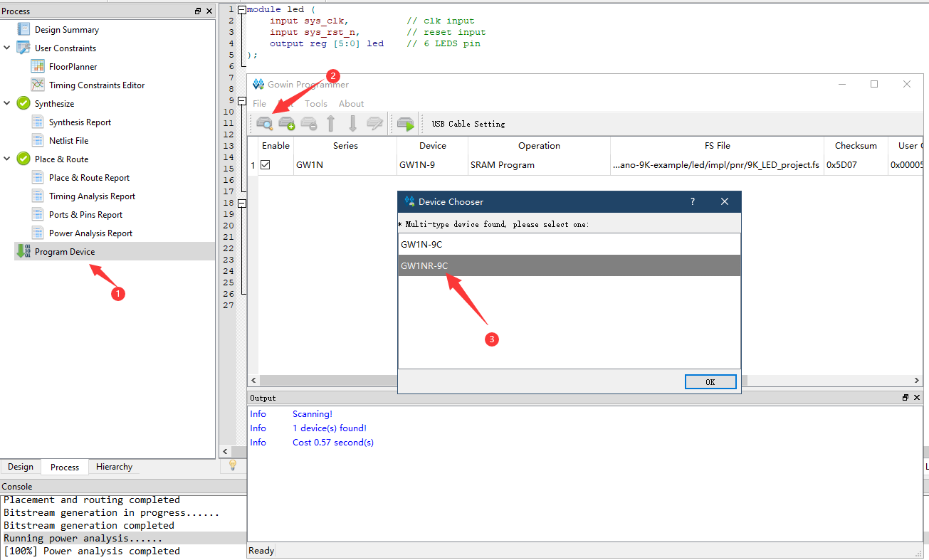Click the Timing Constraints Editor icon
The image size is (929, 560).
tap(38, 85)
